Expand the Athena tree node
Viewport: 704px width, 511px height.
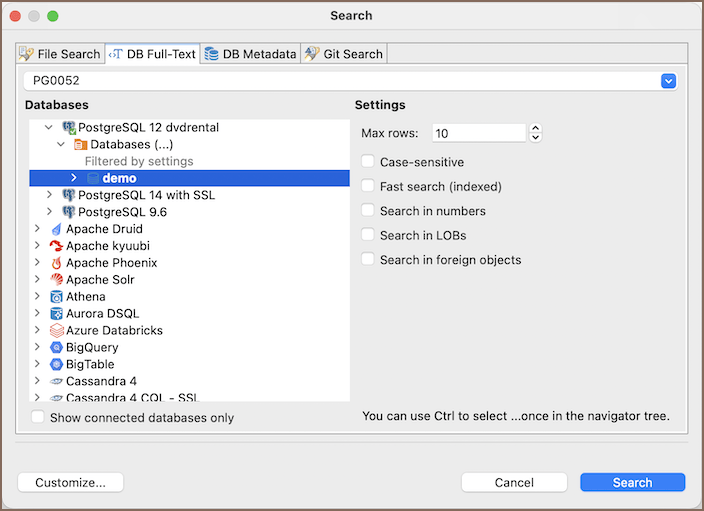37,296
